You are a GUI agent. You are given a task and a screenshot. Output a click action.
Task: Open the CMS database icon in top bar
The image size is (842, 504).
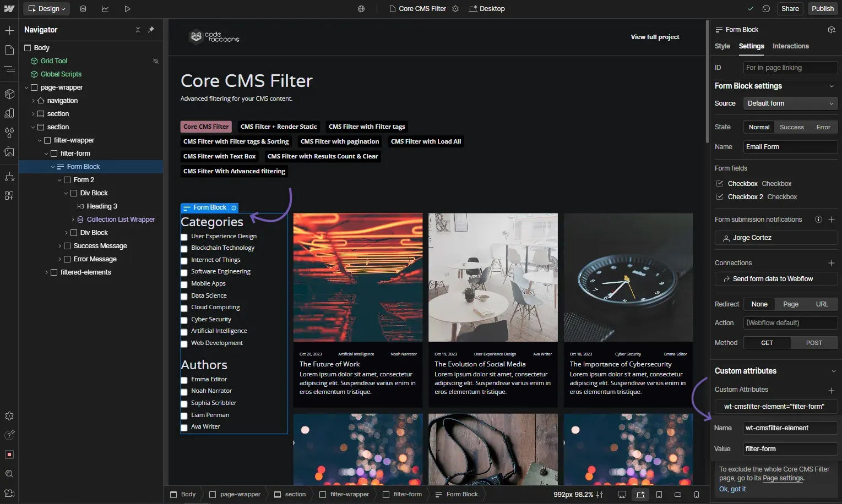(x=83, y=9)
